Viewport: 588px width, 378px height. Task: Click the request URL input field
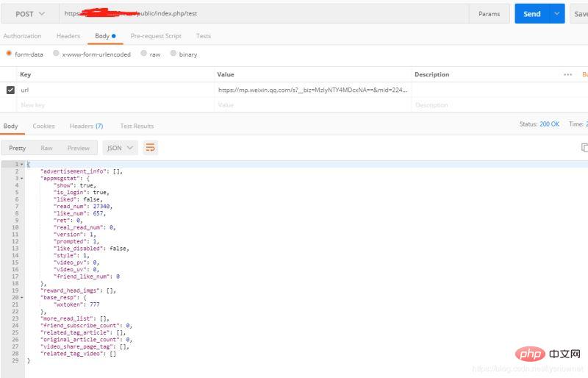point(264,14)
